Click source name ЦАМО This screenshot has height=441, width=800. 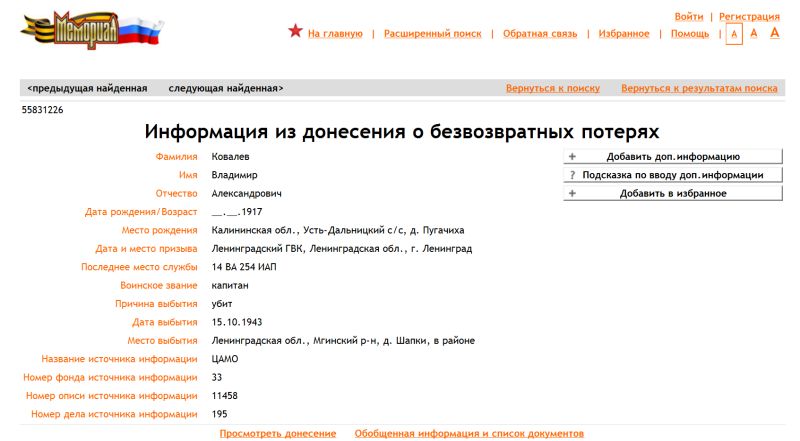click(225, 359)
